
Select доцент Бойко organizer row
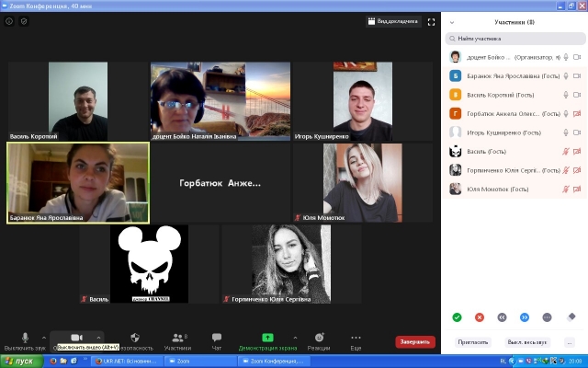pyautogui.click(x=514, y=57)
